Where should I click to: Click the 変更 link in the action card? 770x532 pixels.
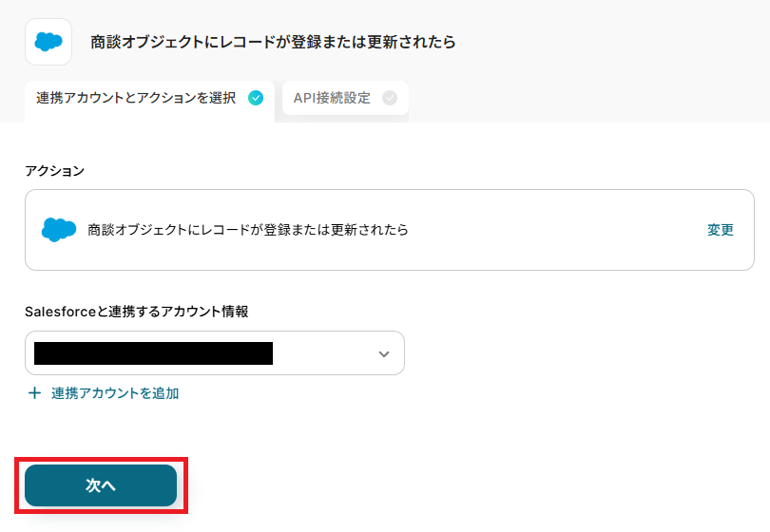click(721, 230)
